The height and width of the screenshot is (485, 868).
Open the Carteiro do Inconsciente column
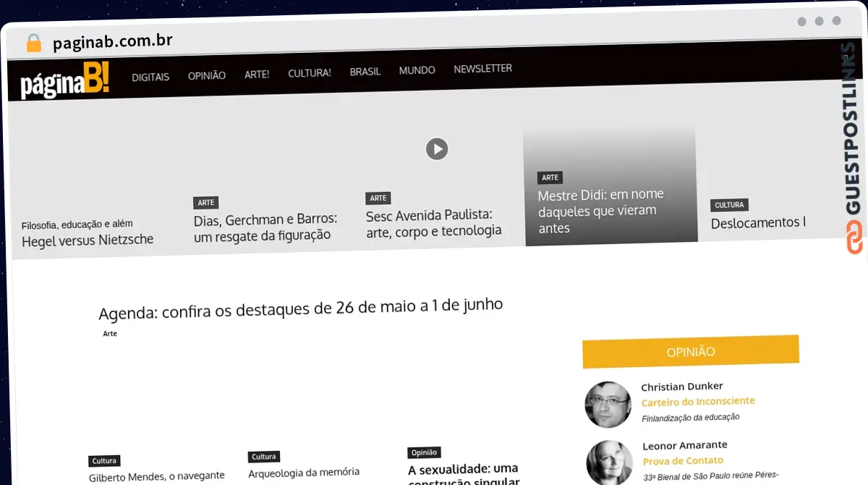[x=698, y=402]
